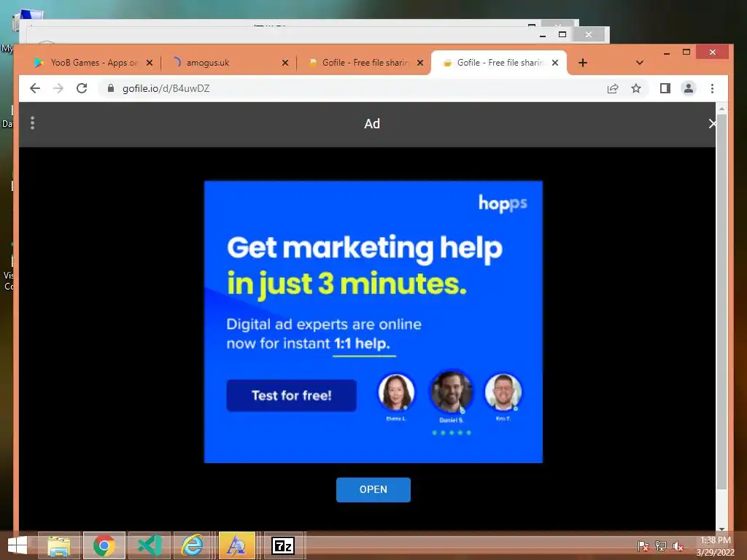
Task: Click the scrollbar down arrow
Action: [x=721, y=529]
